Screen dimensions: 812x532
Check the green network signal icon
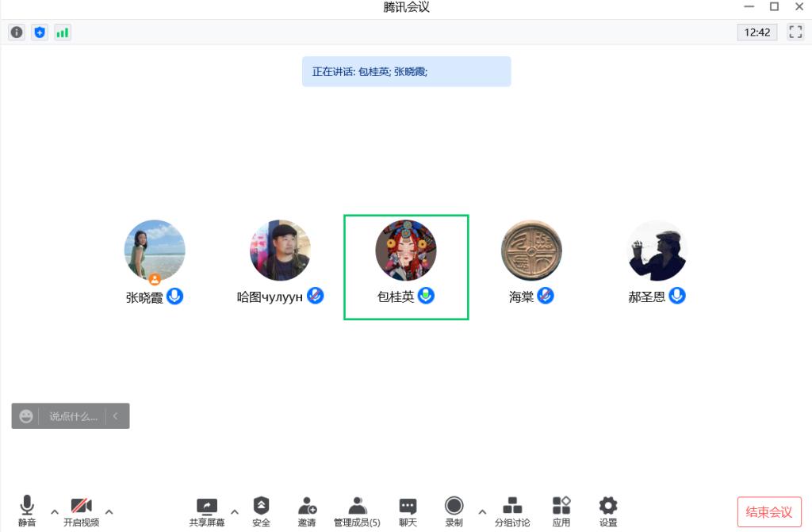63,33
